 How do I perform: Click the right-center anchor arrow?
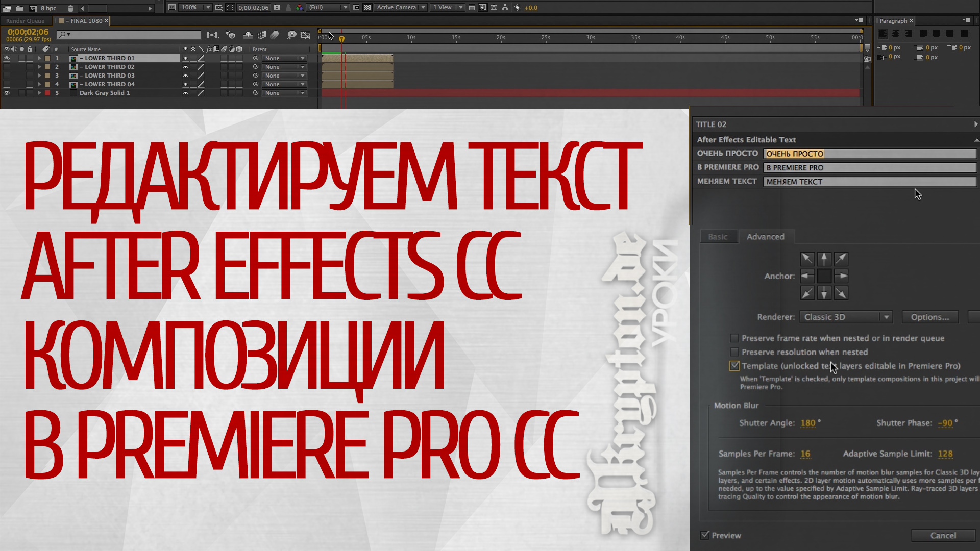841,276
